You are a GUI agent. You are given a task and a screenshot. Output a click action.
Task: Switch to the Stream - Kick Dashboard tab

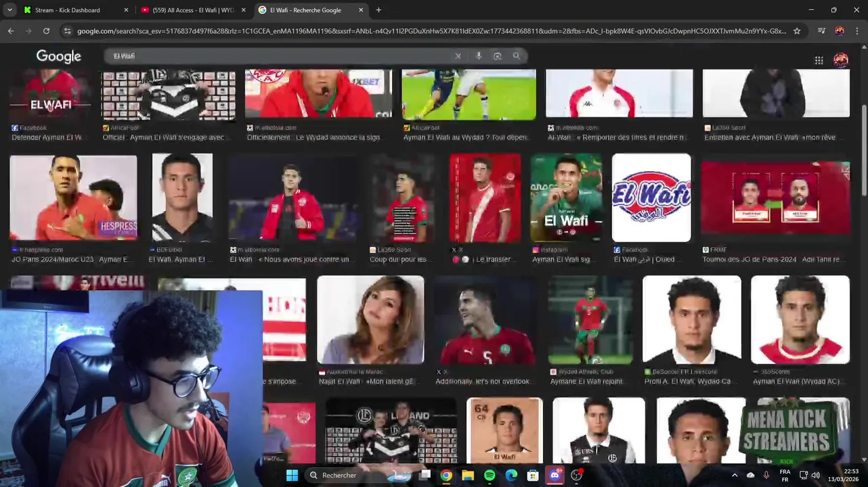68,10
